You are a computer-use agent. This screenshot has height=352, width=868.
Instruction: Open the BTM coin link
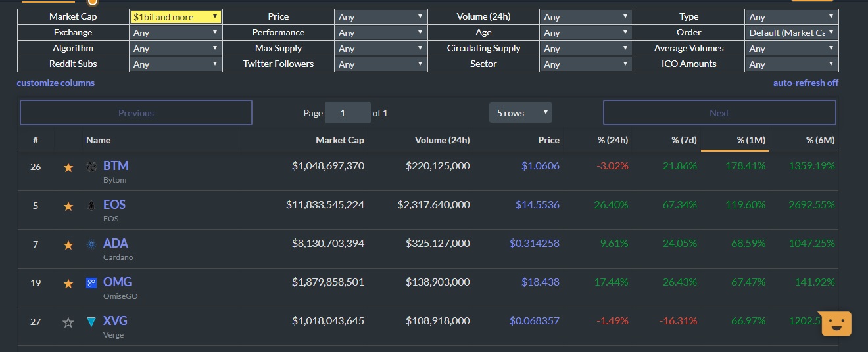click(116, 166)
